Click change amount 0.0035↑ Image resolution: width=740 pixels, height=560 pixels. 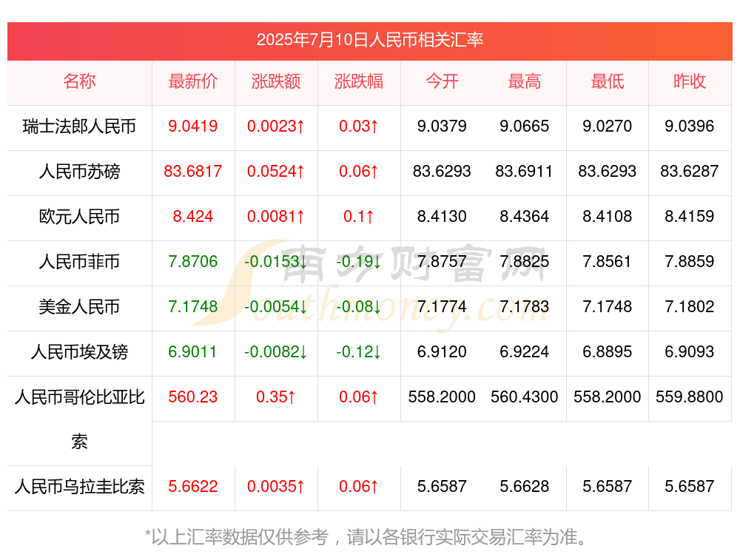pos(276,487)
